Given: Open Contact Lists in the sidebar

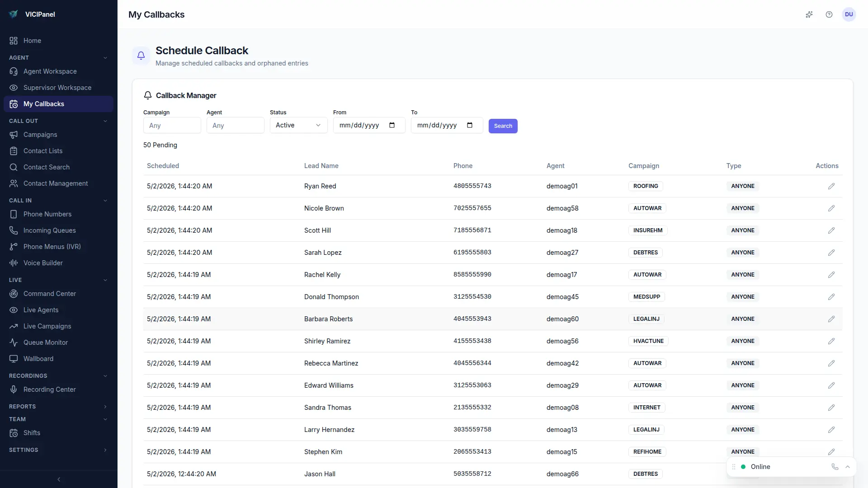Looking at the screenshot, I should pyautogui.click(x=42, y=150).
